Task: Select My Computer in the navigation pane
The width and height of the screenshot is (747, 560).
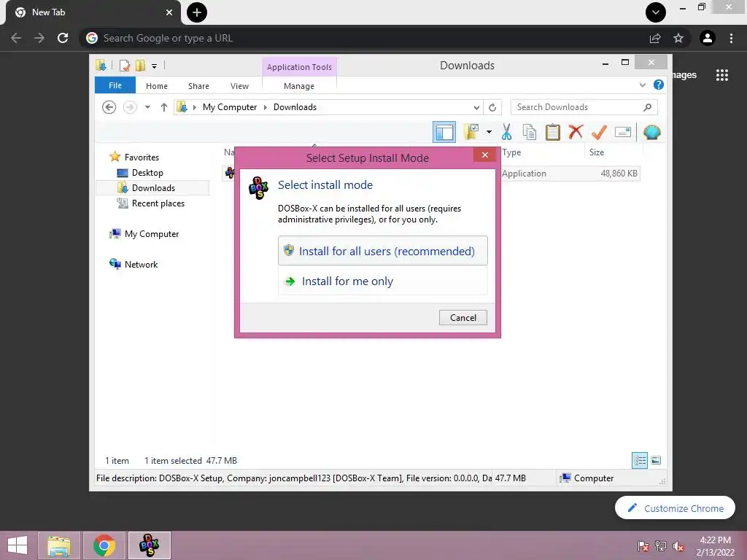Action: [x=152, y=234]
